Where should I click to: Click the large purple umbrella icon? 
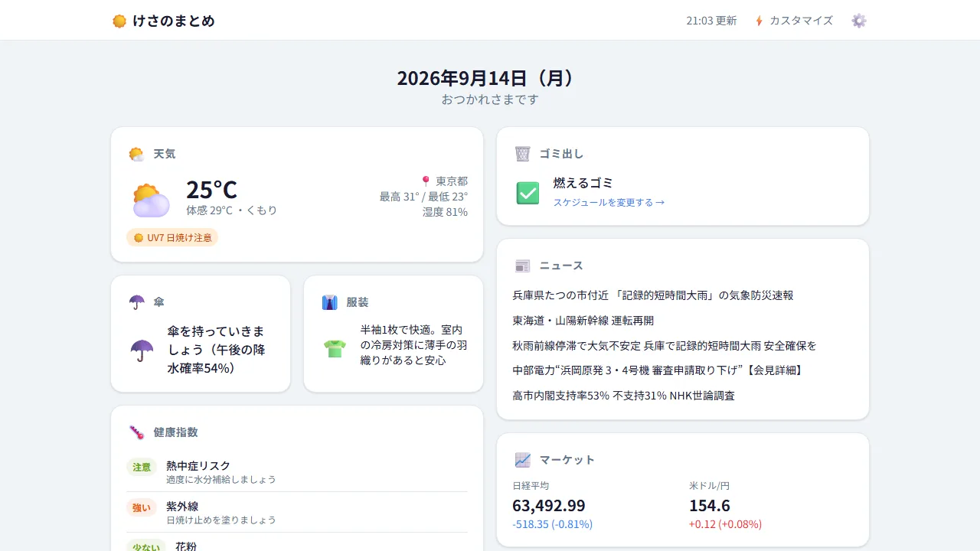point(142,350)
